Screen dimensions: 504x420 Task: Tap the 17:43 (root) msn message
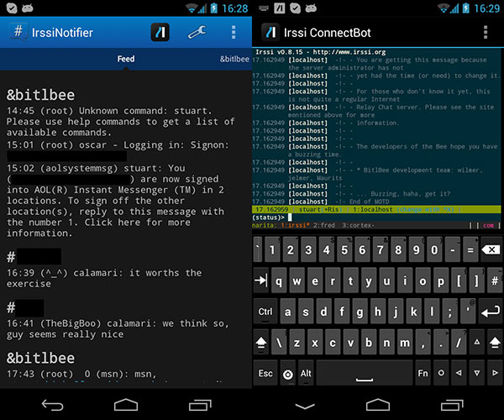pos(81,374)
